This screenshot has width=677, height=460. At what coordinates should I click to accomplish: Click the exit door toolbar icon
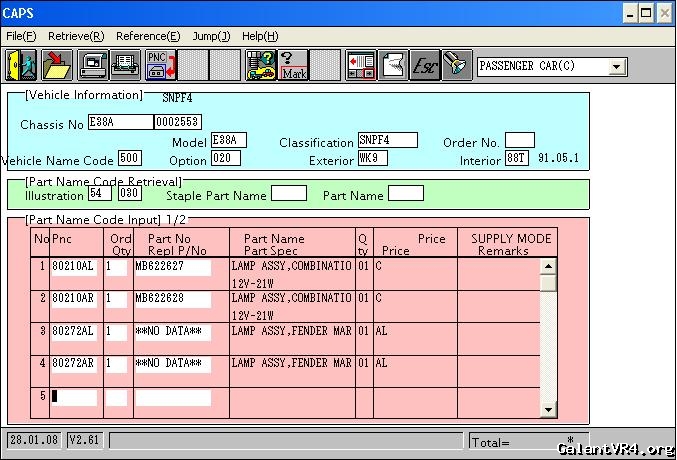(x=21, y=65)
